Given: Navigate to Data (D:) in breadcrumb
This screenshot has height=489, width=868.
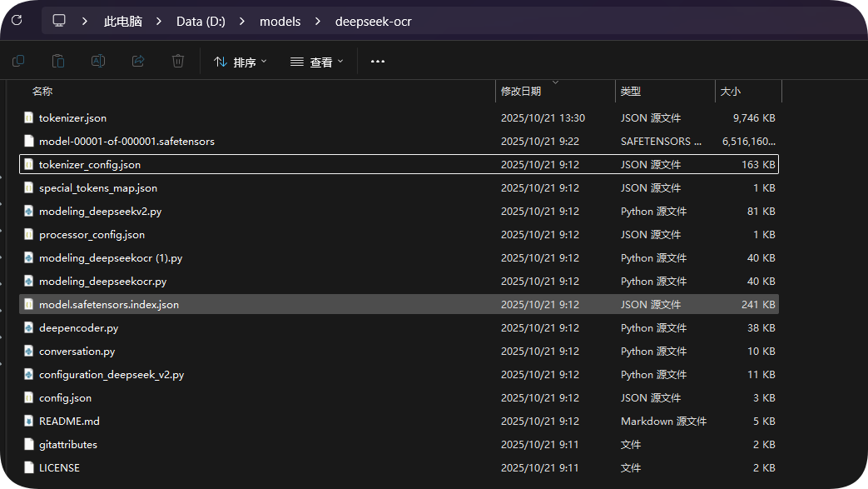Looking at the screenshot, I should (x=201, y=22).
